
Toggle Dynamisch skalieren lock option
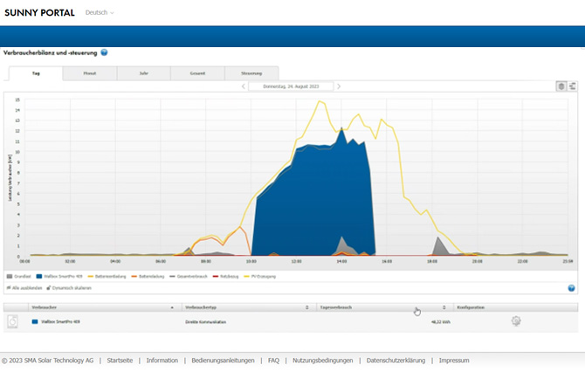69,288
